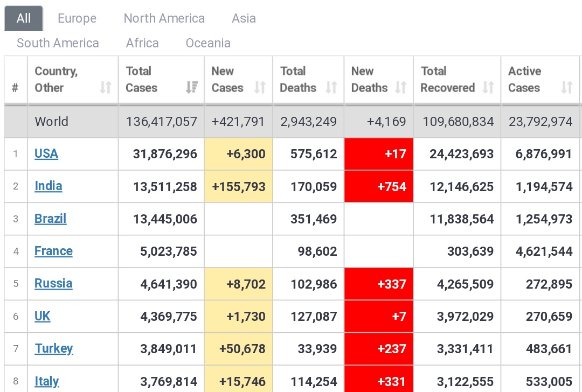582x392 pixels.
Task: Click the # column header
Action: point(15,88)
